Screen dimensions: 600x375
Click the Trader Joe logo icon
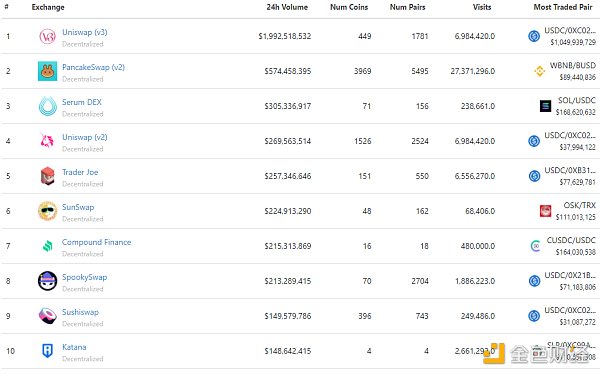pos(47,176)
